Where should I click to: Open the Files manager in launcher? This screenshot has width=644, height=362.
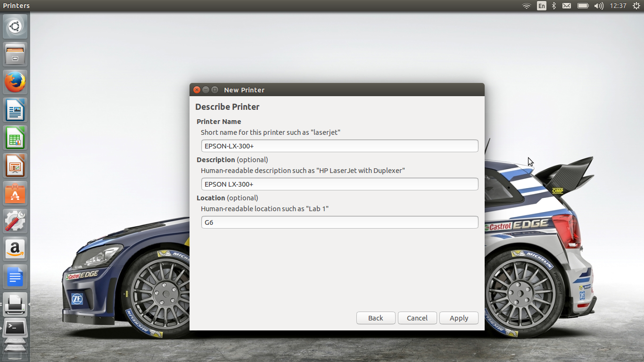pos(15,54)
